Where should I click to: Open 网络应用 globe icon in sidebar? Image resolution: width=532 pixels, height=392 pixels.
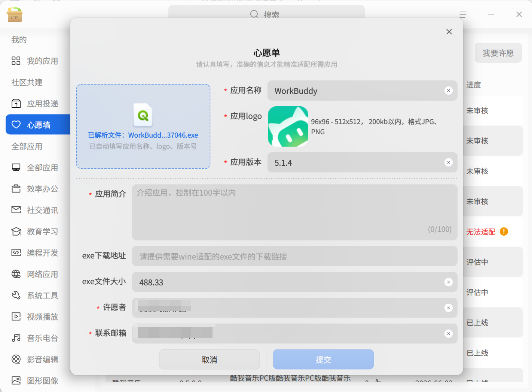click(16, 274)
